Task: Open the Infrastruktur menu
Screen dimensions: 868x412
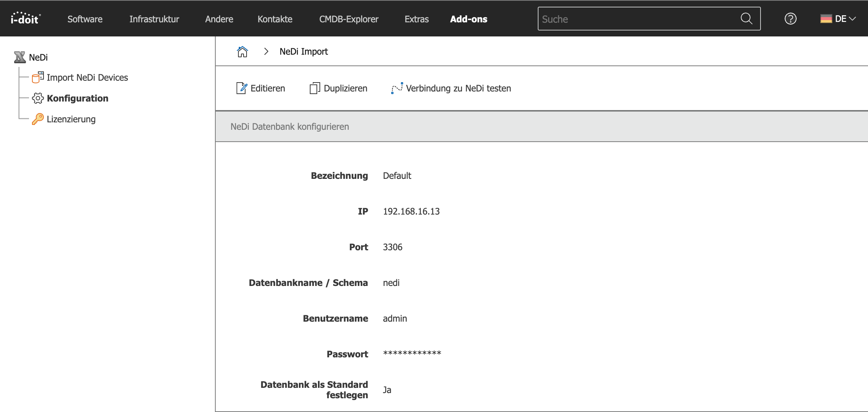Action: click(154, 19)
